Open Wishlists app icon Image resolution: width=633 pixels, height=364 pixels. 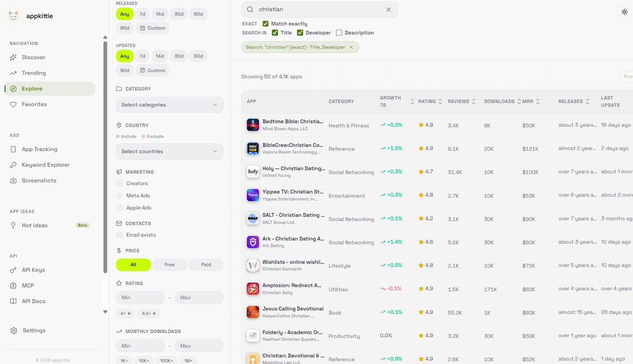[x=253, y=265]
